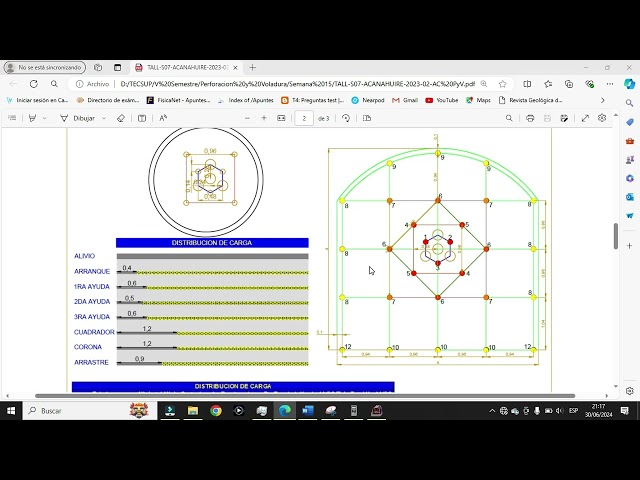Open 'T4: Preguntas test' bookmark
This screenshot has height=480, width=640.
point(313,100)
